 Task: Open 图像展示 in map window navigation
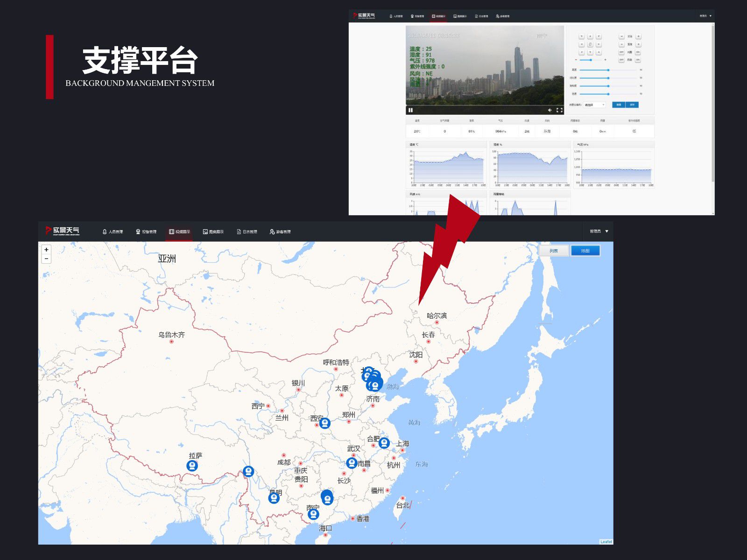[213, 231]
